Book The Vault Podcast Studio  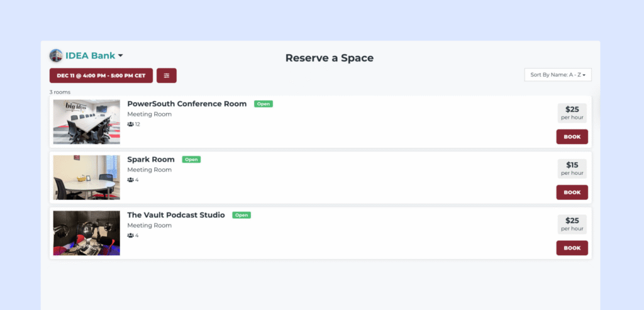click(572, 248)
